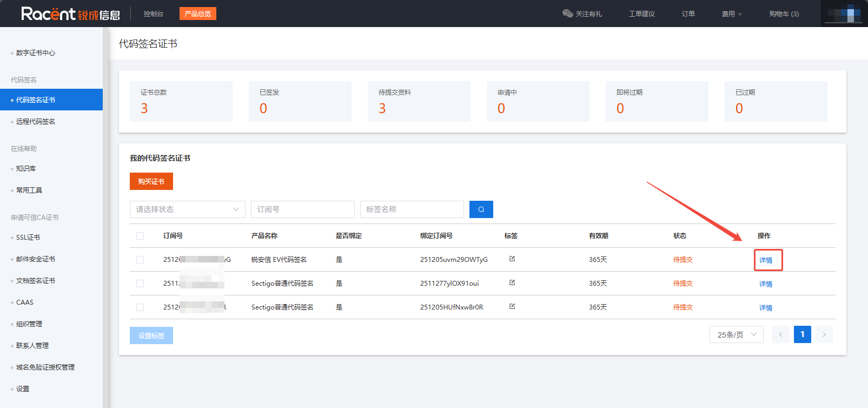This screenshot has height=408, width=868.
Task: Click the orange 购买证书 button
Action: coord(151,181)
